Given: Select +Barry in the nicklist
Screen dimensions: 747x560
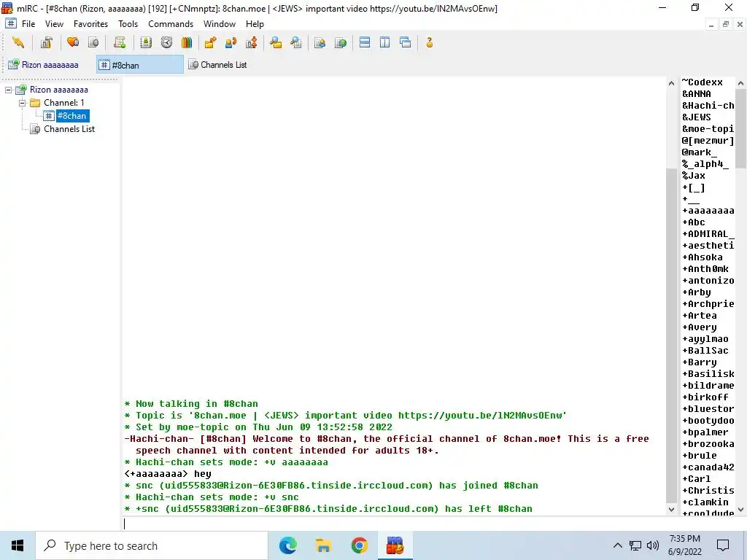Looking at the screenshot, I should [x=700, y=362].
